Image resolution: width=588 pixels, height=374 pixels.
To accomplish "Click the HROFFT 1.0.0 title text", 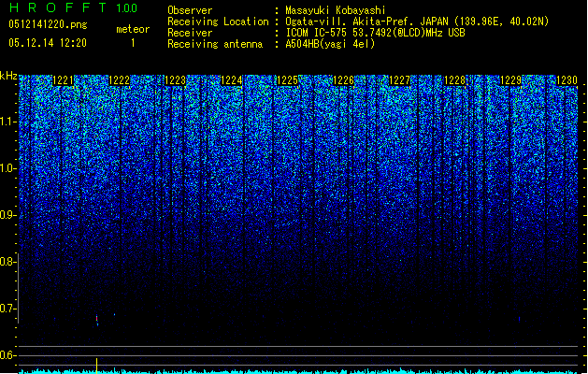I will coord(74,7).
